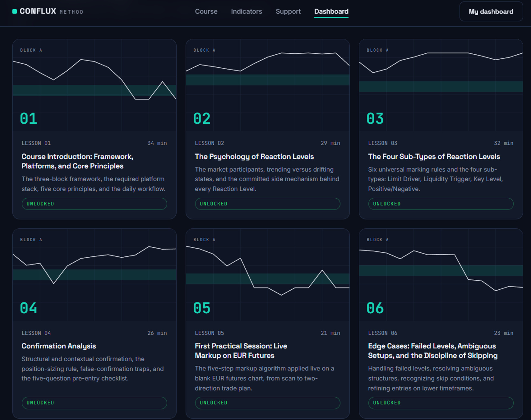This screenshot has height=420, width=531.
Task: Open The Psychology of Reaction Levels title
Action: point(254,157)
